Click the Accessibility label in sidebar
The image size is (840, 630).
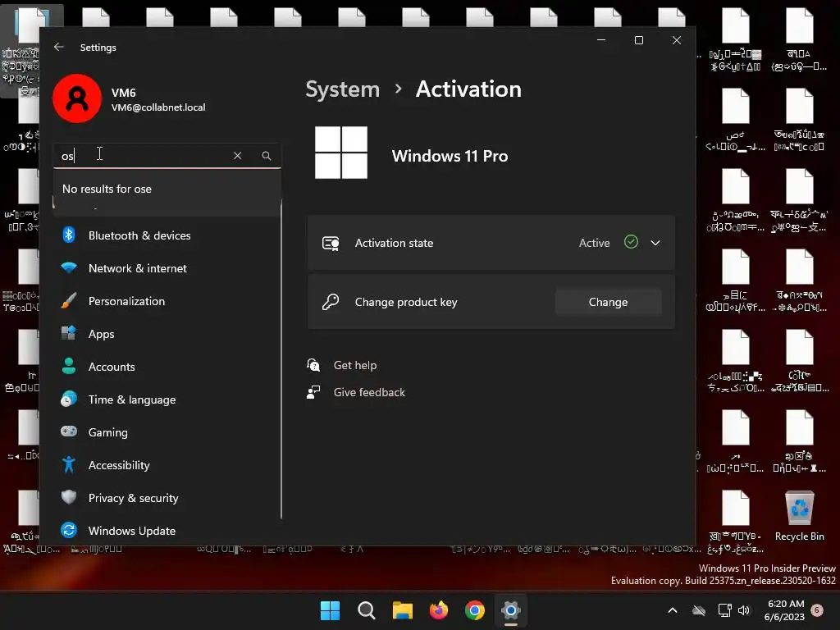pyautogui.click(x=119, y=465)
